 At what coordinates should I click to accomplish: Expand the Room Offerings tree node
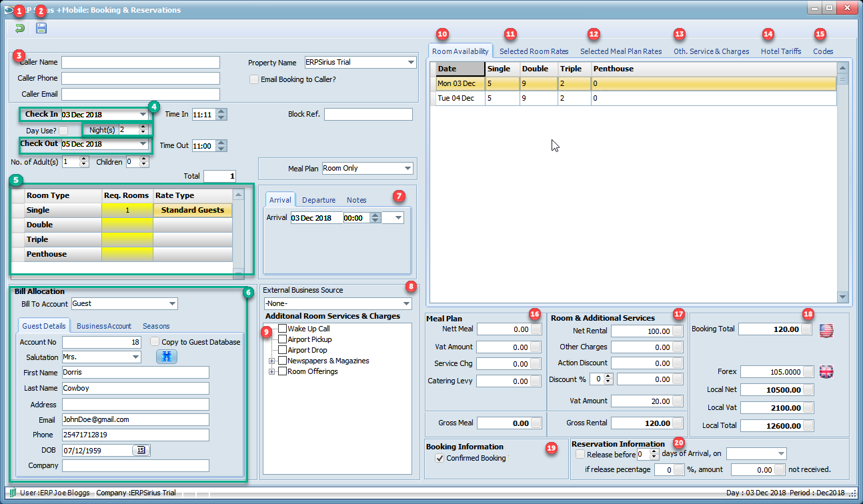[x=272, y=371]
